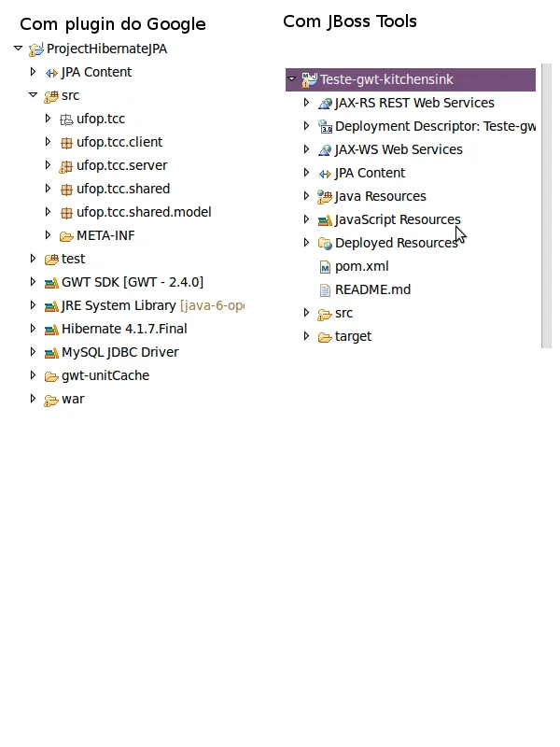Click the MySQL JDBC Driver library icon
This screenshot has width=560, height=747.
click(51, 353)
